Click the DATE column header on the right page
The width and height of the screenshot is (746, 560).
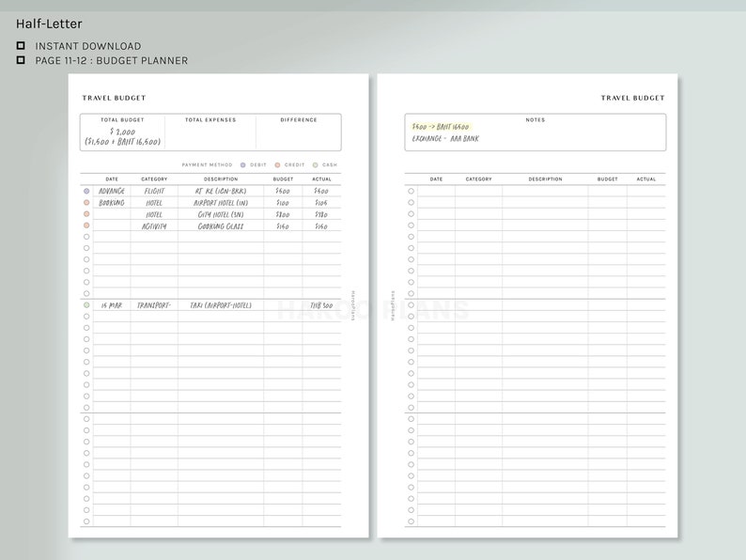tap(436, 179)
